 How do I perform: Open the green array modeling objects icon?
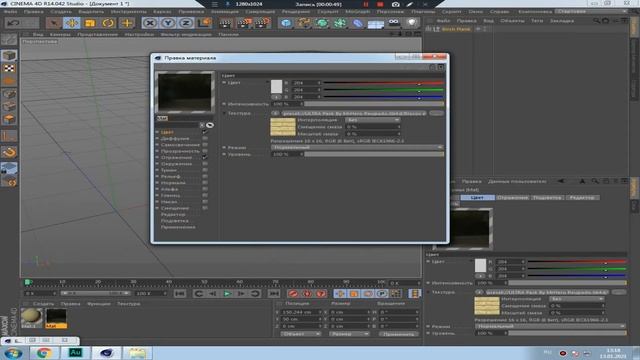pos(340,23)
